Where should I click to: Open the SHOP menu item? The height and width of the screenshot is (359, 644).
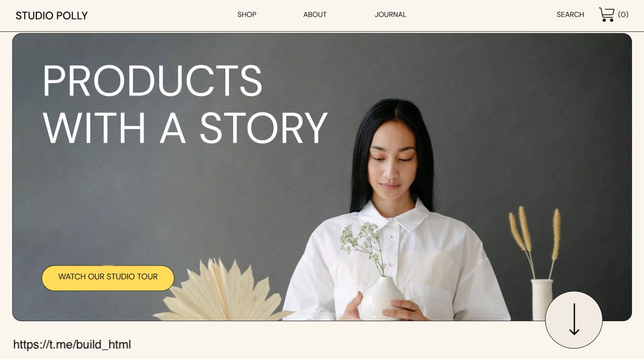[247, 15]
